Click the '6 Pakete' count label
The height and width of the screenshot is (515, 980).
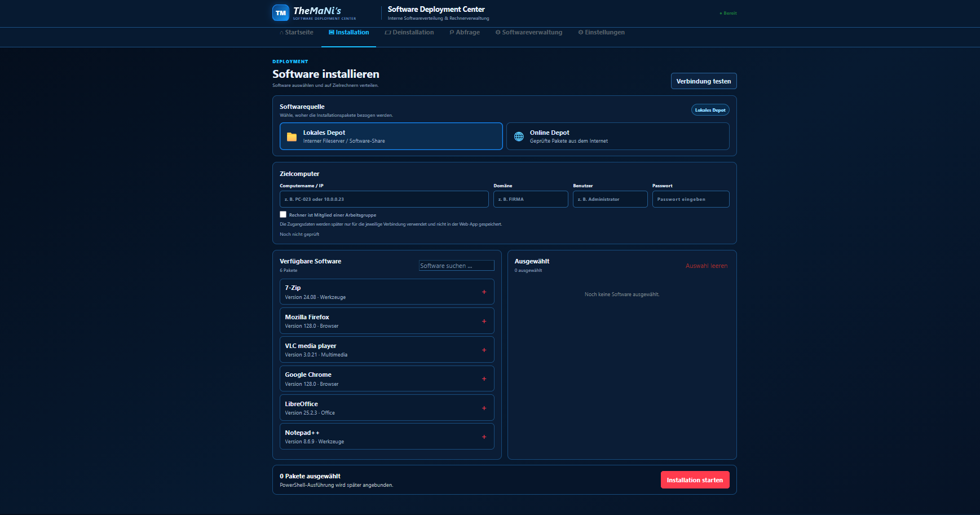tap(289, 270)
